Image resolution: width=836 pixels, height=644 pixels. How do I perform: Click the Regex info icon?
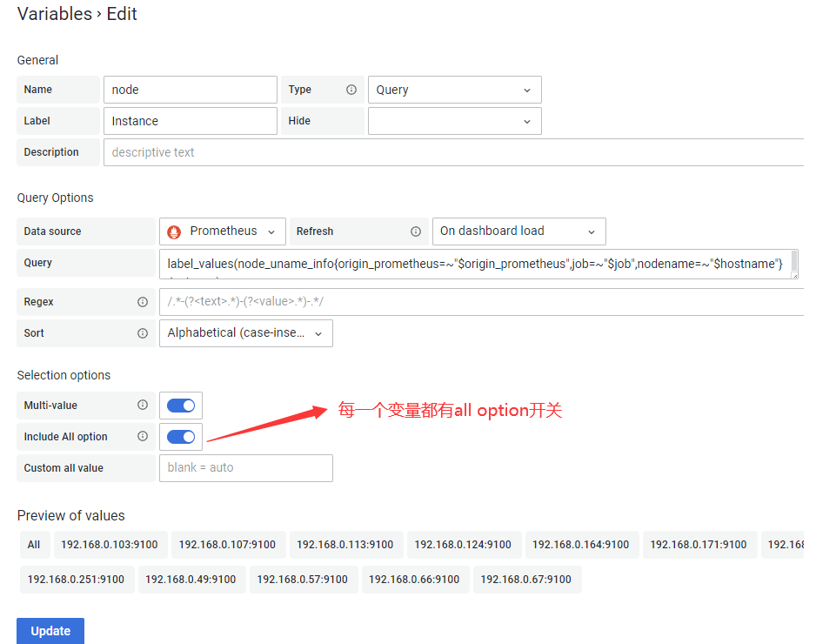[143, 302]
